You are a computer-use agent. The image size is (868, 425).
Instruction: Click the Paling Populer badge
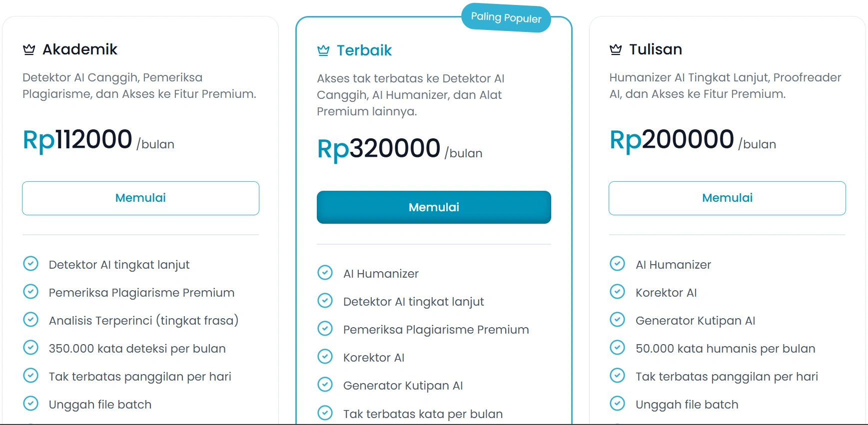(506, 18)
